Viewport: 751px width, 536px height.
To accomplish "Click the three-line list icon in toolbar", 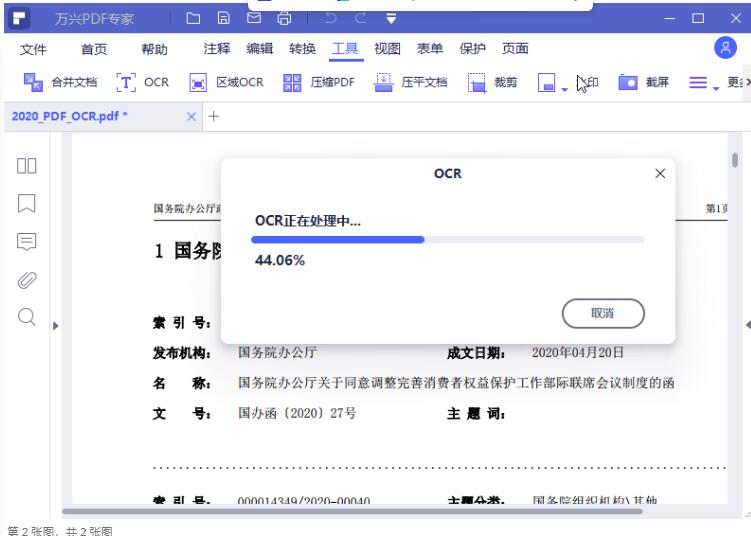I will tap(698, 82).
